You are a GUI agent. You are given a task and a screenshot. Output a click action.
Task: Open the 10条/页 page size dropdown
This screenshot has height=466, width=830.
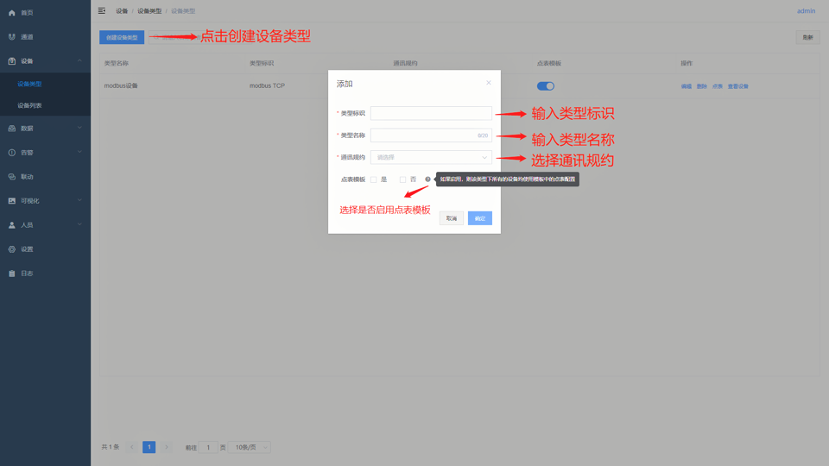click(x=250, y=447)
